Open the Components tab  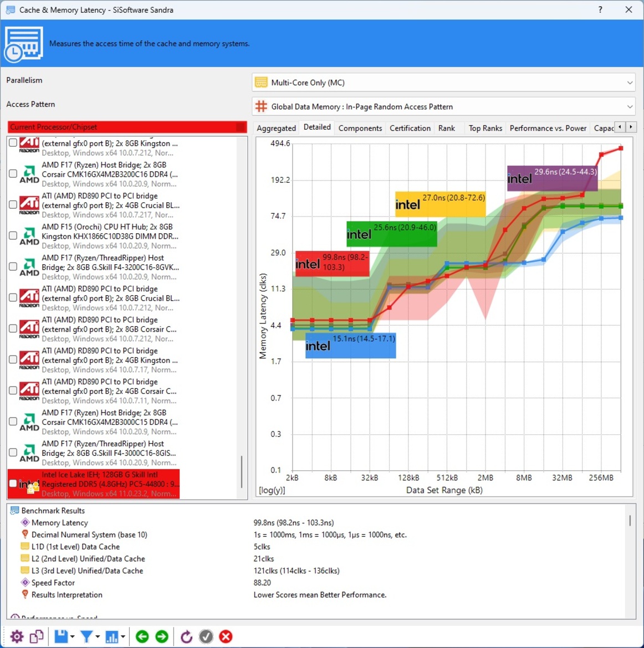pos(360,128)
